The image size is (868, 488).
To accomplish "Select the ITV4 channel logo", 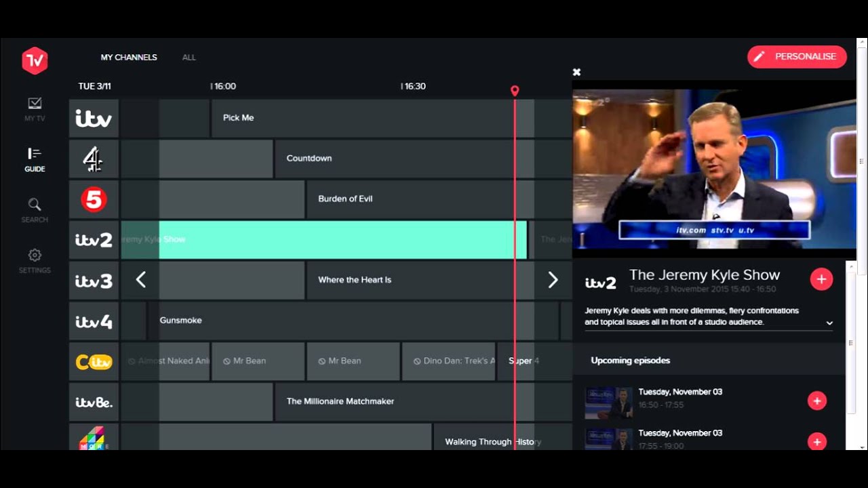I will click(x=94, y=321).
